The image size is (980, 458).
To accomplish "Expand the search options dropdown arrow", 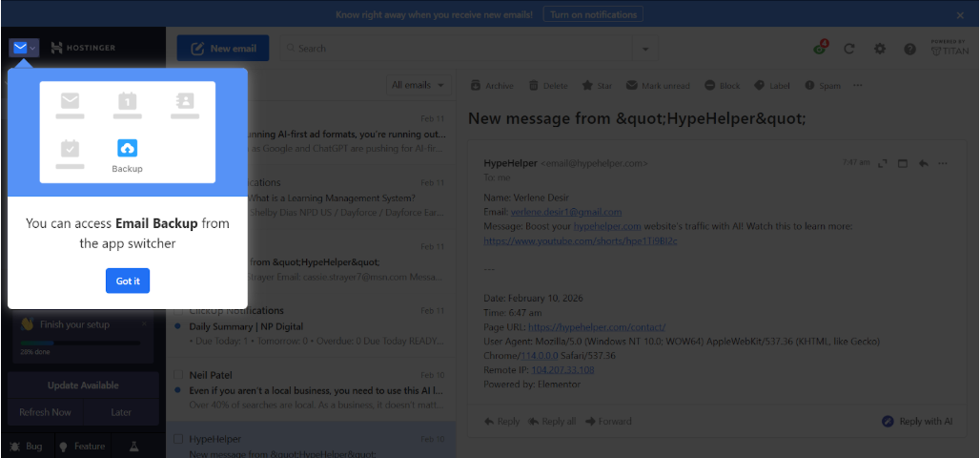I will [645, 48].
